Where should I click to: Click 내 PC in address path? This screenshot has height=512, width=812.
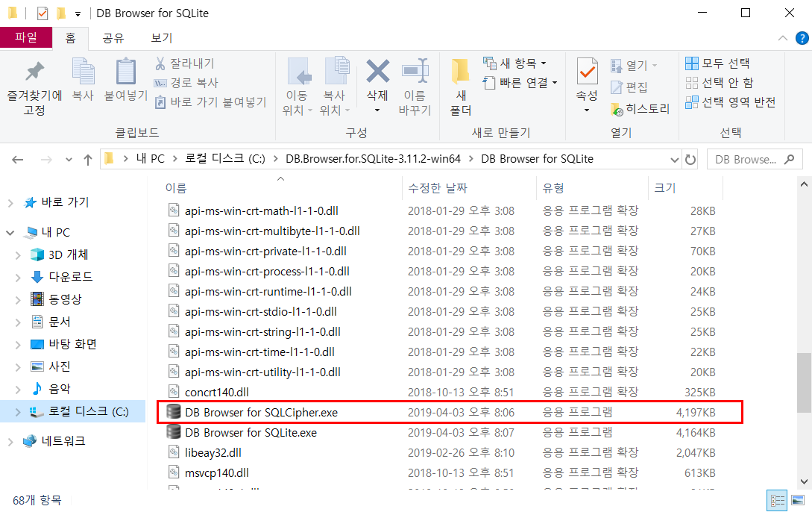[x=150, y=158]
